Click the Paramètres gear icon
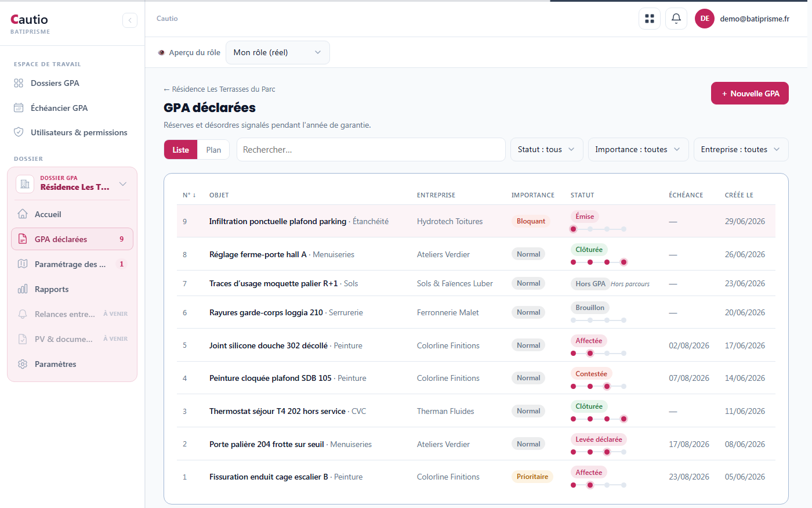This screenshot has height=508, width=812. click(23, 364)
